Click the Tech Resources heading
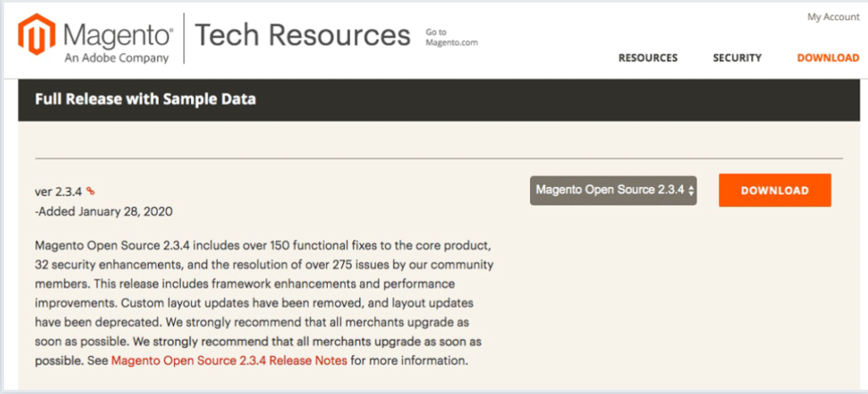Screen dimensions: 868x394 (302, 35)
